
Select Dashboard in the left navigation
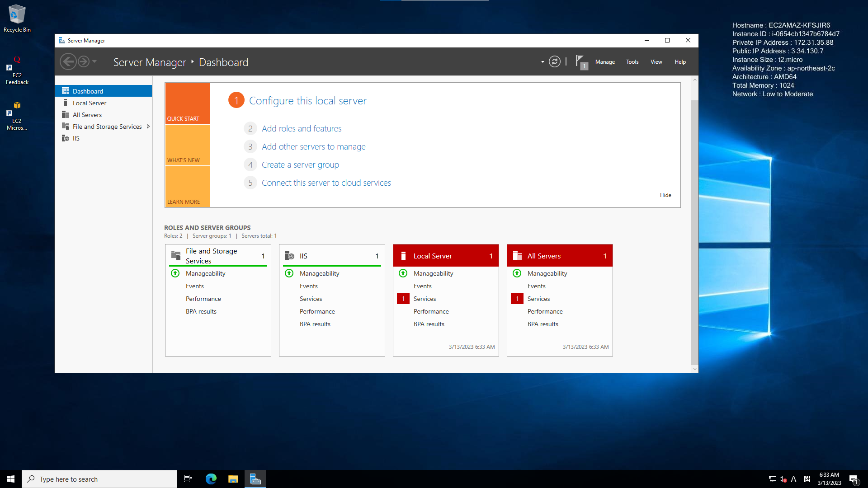coord(104,91)
